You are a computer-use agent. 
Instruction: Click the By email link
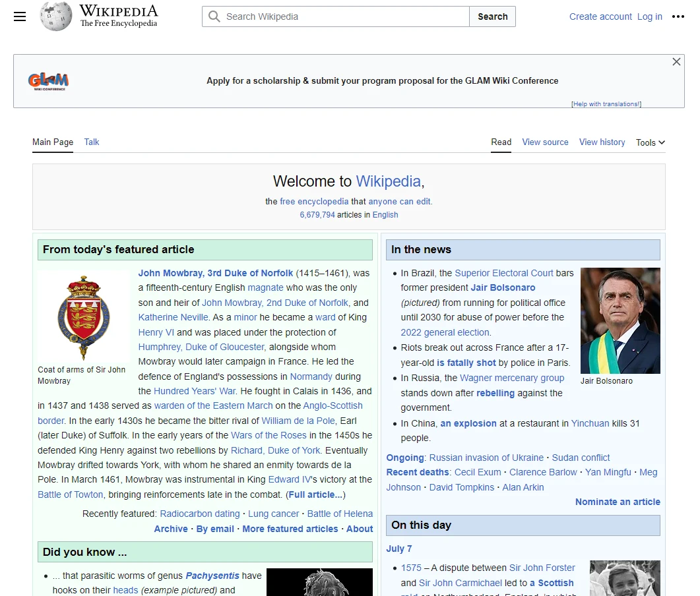[x=214, y=529]
